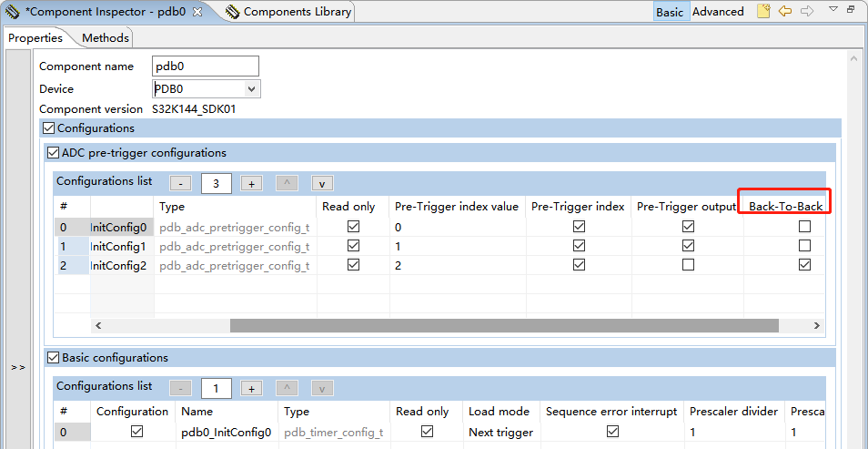Click the pdb_timer_config_t type cell
Viewport: 868px width, 449px height.
333,433
